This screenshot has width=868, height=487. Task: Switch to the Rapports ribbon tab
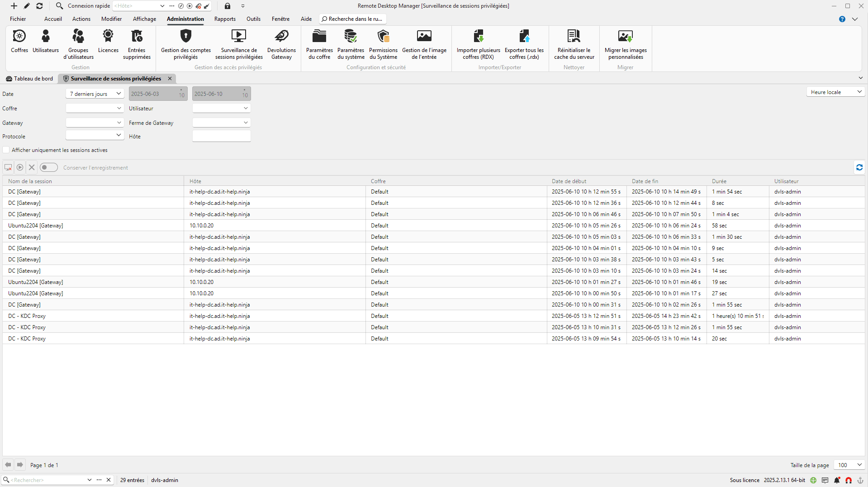(225, 19)
